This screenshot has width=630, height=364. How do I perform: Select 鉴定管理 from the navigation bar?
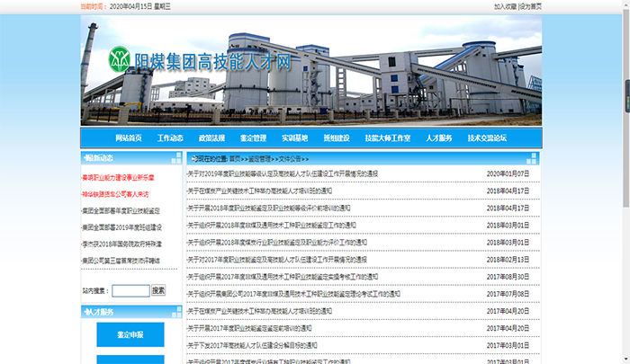253,138
